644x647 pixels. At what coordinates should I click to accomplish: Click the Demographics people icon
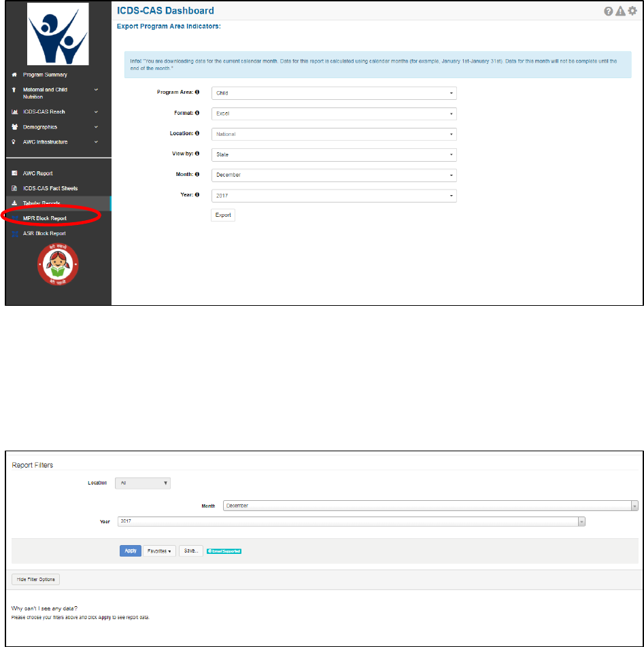point(15,127)
